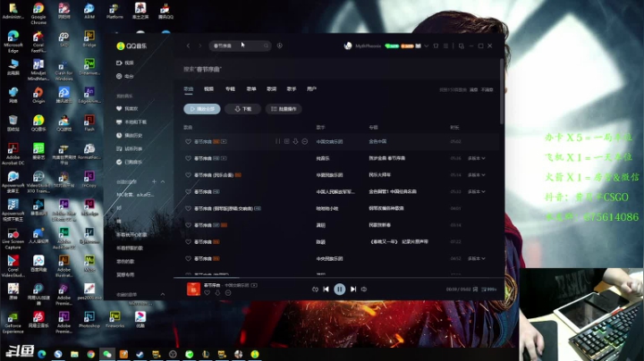The width and height of the screenshot is (644, 361).
Task: Switch to the 用户 search tab
Action: [312, 89]
